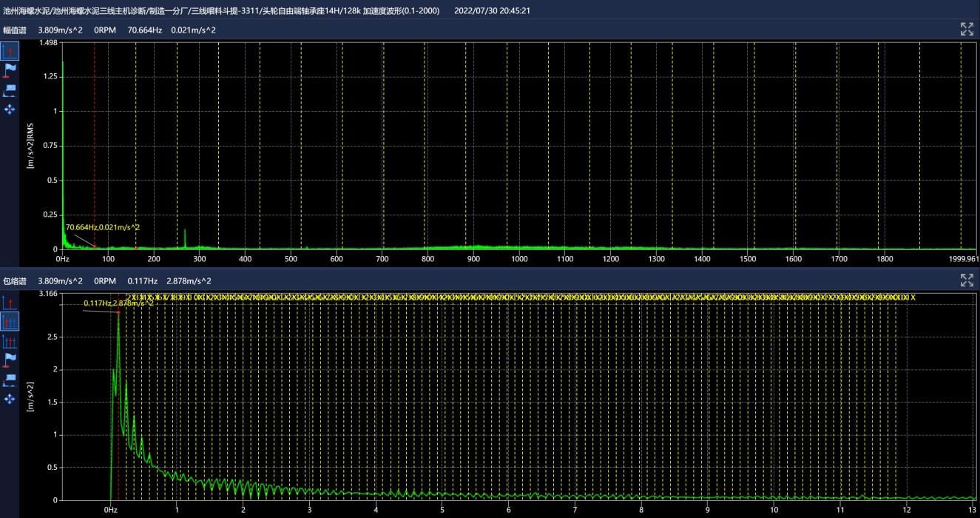
Task: Expand amplitude spectrum chart to fullscreen
Action: [x=967, y=29]
